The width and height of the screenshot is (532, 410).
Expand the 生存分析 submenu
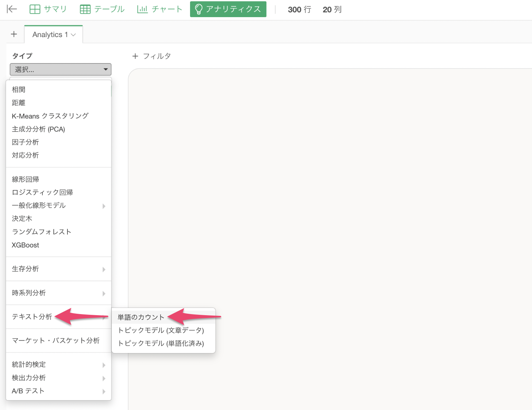(x=58, y=269)
